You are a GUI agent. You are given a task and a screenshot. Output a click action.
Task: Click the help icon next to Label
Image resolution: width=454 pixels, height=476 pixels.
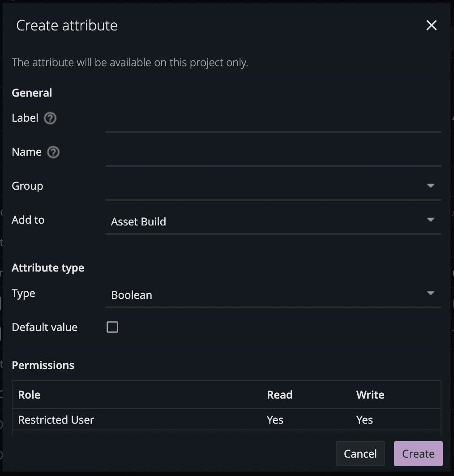pos(50,118)
